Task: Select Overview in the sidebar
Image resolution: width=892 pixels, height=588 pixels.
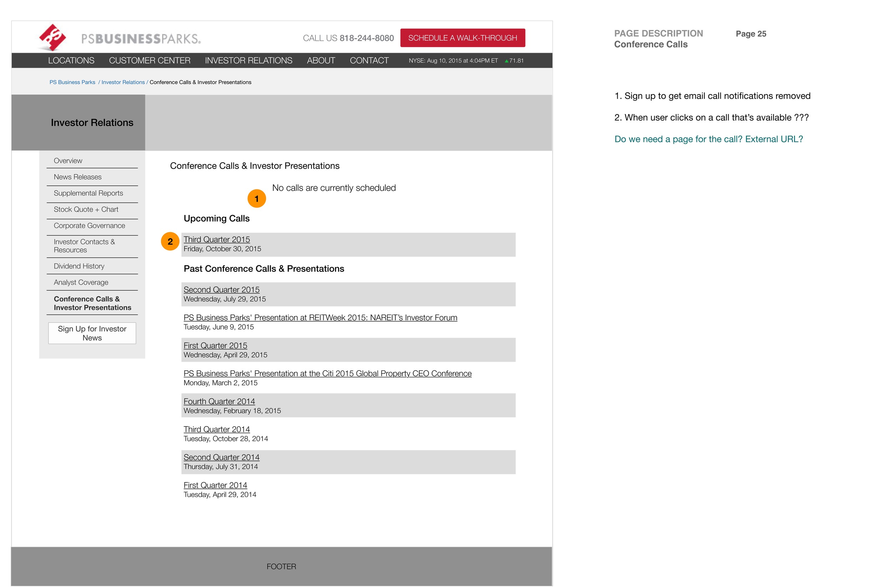Action: pos(68,160)
